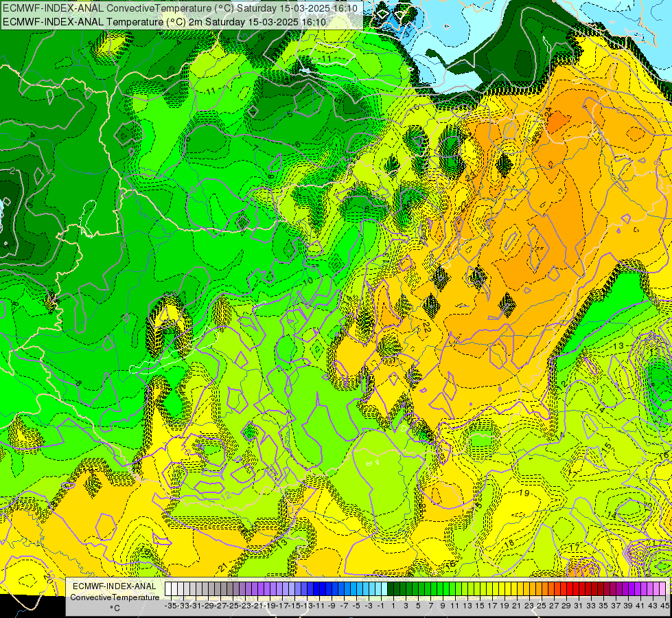672x618 pixels.
Task: Click the 24 contour label in orange area
Action: point(548,113)
